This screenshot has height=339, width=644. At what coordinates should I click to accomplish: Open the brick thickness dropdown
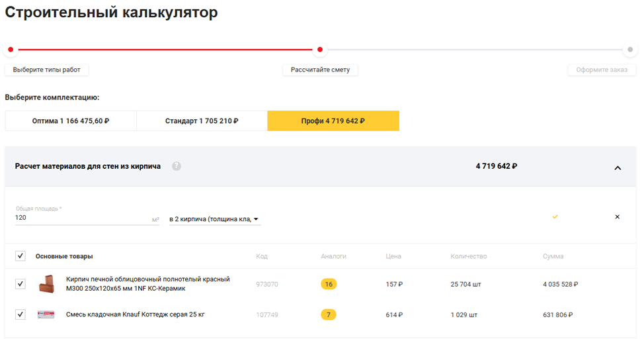(215, 219)
